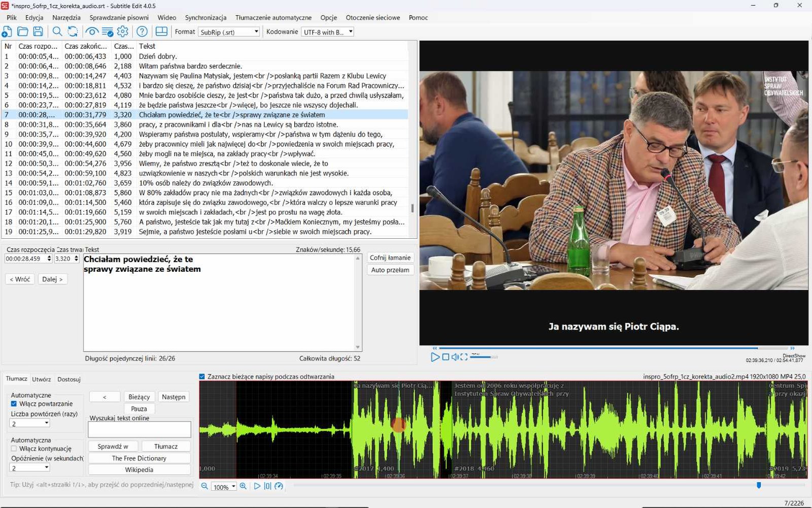Zoom out the waveform
Image resolution: width=812 pixels, height=508 pixels.
coord(205,486)
